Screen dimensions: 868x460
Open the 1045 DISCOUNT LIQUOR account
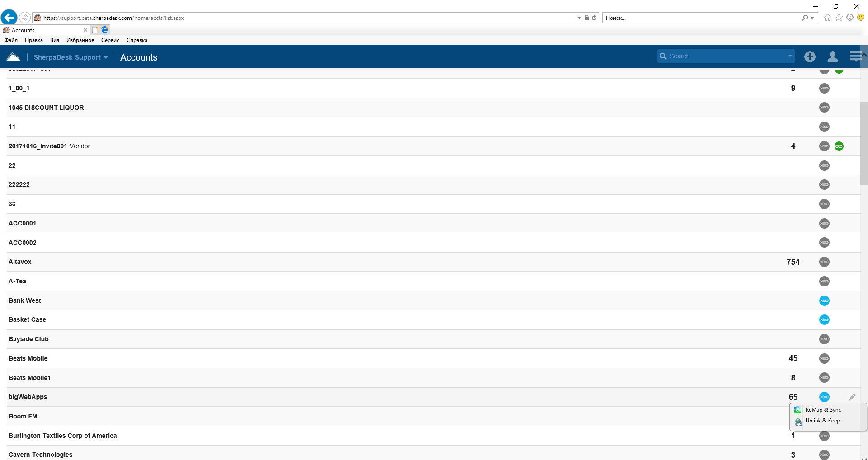(46, 108)
